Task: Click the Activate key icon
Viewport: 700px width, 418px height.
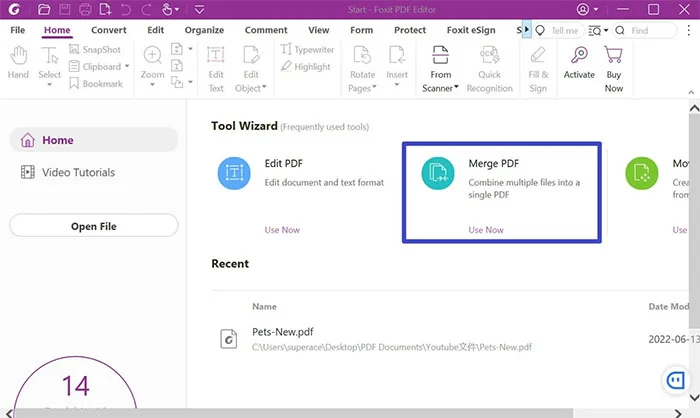Action: 579,55
